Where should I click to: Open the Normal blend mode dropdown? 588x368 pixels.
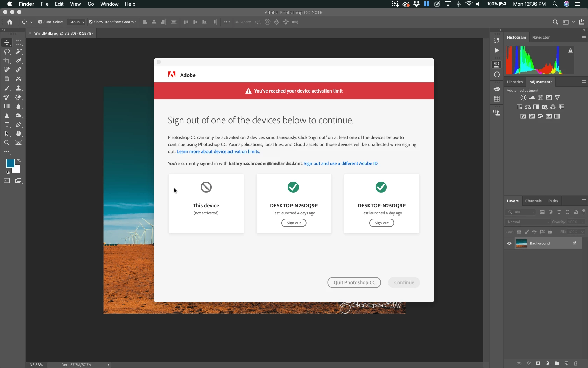pyautogui.click(x=528, y=222)
